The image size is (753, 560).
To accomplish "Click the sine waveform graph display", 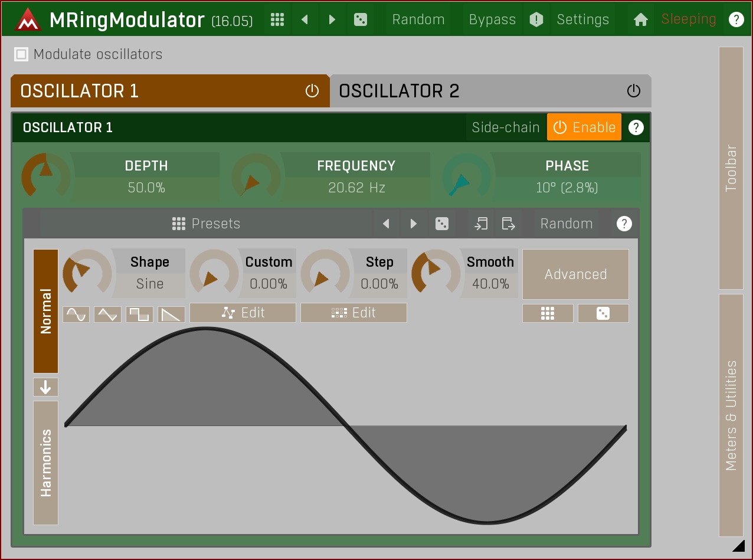I will tap(346, 425).
